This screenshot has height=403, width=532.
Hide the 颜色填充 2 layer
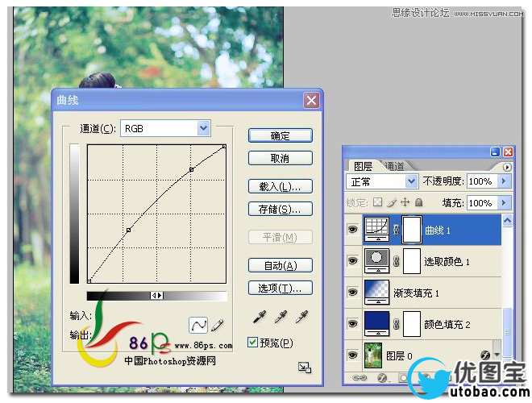click(x=353, y=324)
